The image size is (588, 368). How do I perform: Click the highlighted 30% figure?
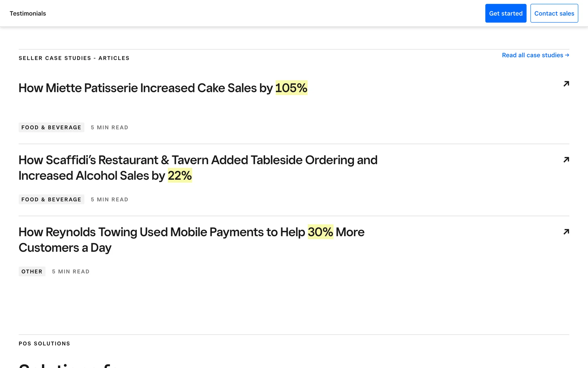coord(320,232)
